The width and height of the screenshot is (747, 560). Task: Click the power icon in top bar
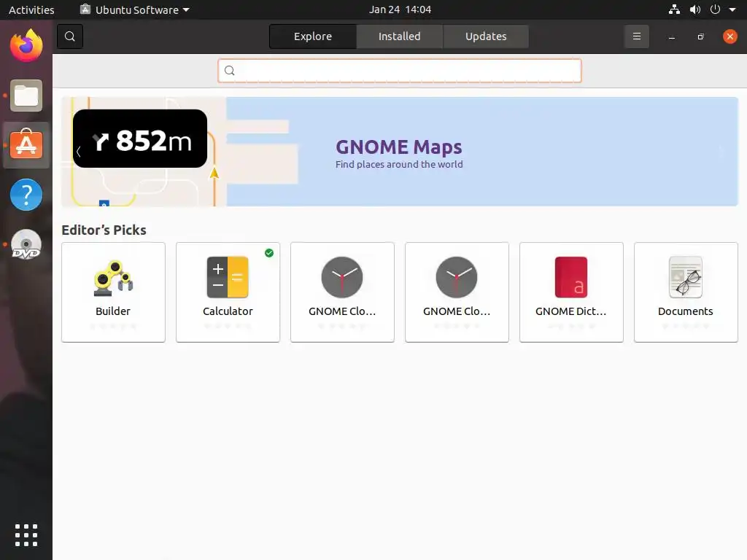pyautogui.click(x=715, y=9)
